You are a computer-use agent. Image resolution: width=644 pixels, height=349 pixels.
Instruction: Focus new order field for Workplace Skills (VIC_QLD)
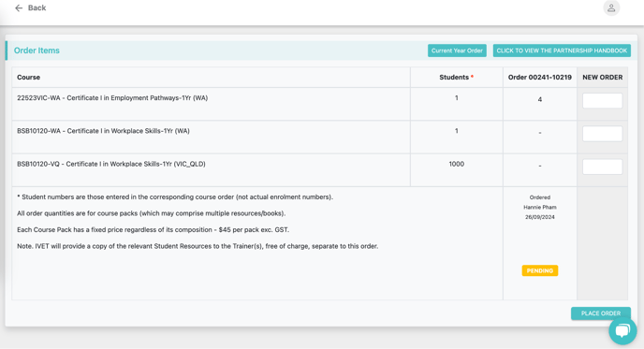(602, 167)
